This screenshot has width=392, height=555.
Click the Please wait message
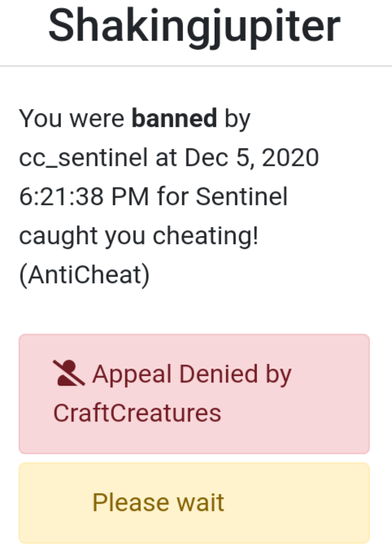tap(158, 502)
